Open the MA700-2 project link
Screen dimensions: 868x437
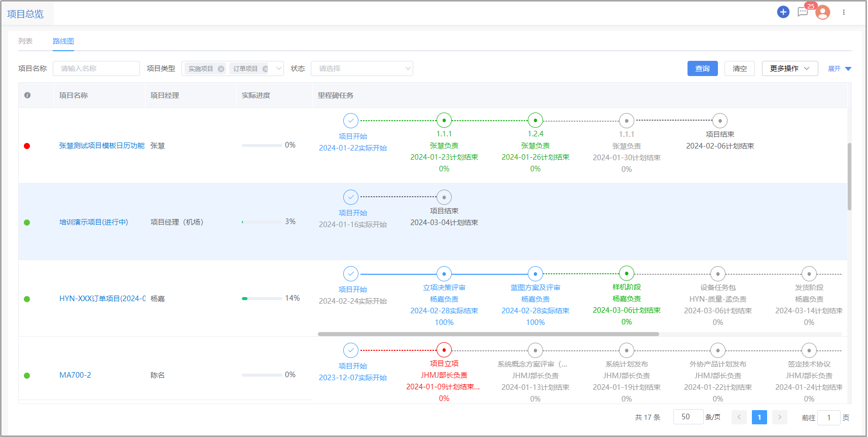(75, 375)
